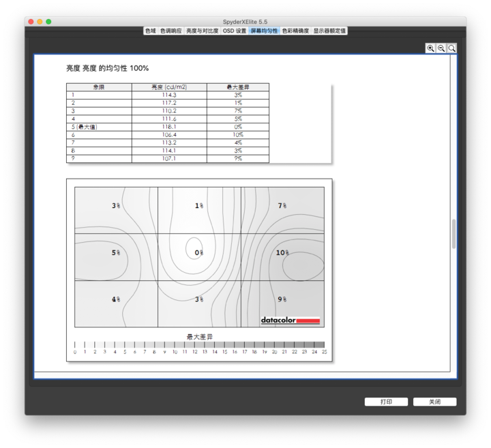Click the 亮度 (cd/m2) column header
Image resolution: width=491 pixels, height=448 pixels.
[x=169, y=87]
